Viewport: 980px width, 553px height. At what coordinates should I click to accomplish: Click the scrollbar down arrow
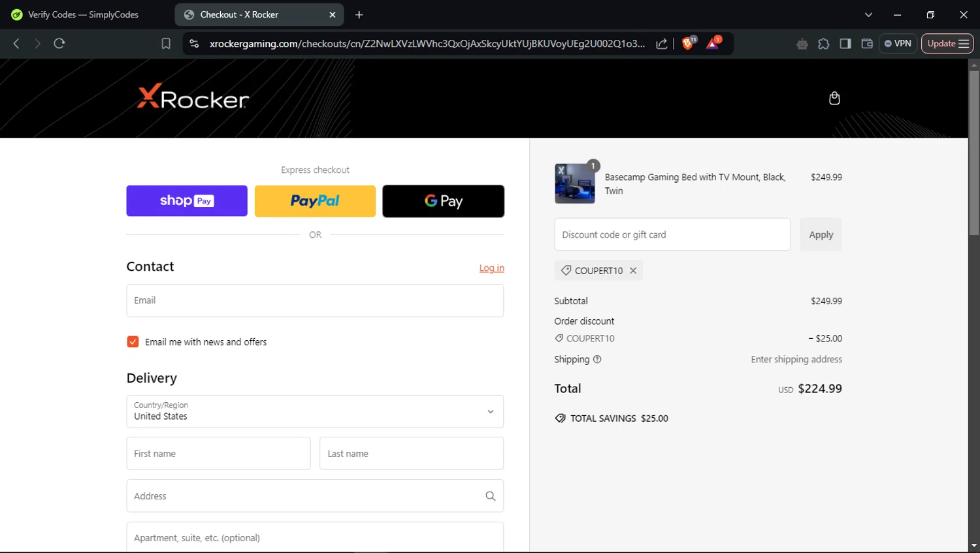pyautogui.click(x=974, y=546)
